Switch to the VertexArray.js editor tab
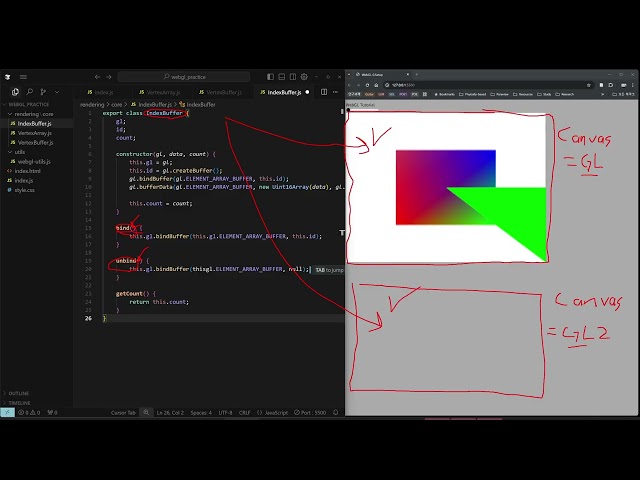The width and height of the screenshot is (640, 480). click(x=160, y=92)
